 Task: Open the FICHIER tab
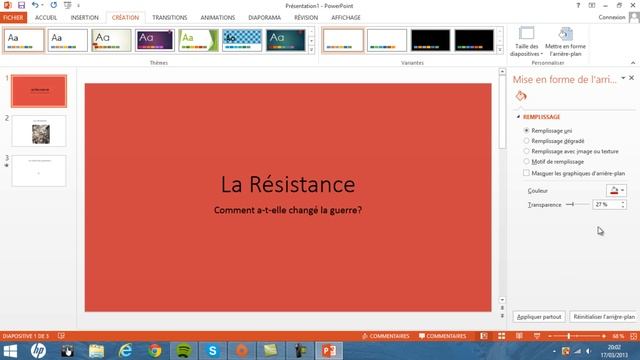[13, 18]
